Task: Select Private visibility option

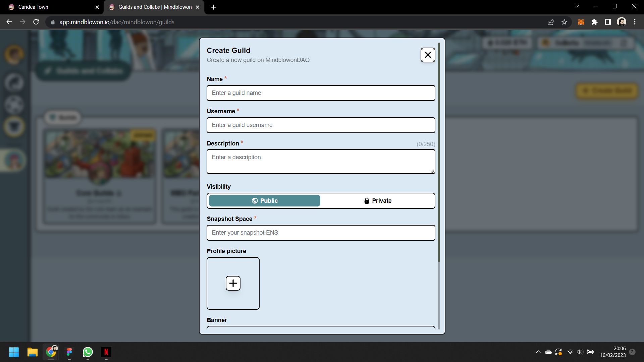Action: (x=378, y=200)
